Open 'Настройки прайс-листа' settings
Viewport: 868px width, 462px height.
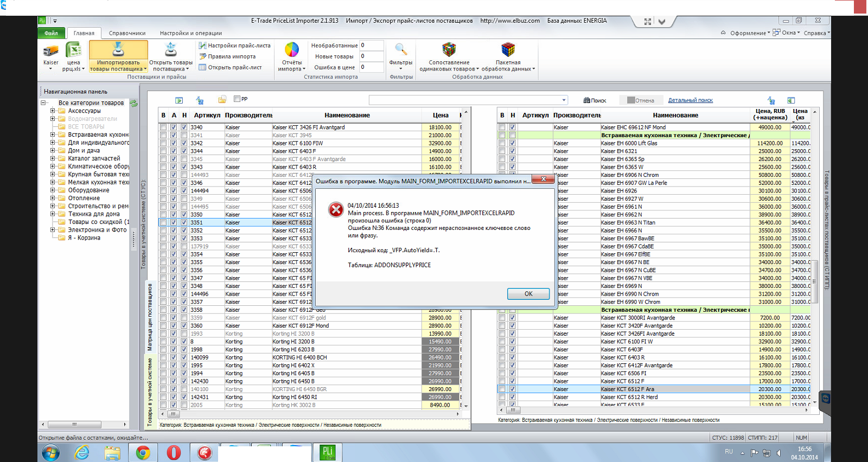[234, 46]
